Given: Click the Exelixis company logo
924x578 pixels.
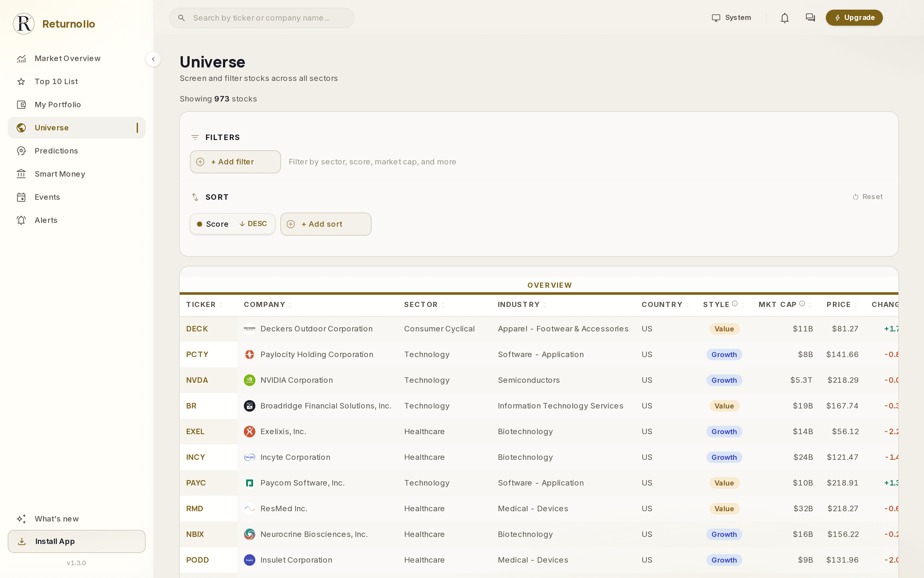Looking at the screenshot, I should 249,431.
